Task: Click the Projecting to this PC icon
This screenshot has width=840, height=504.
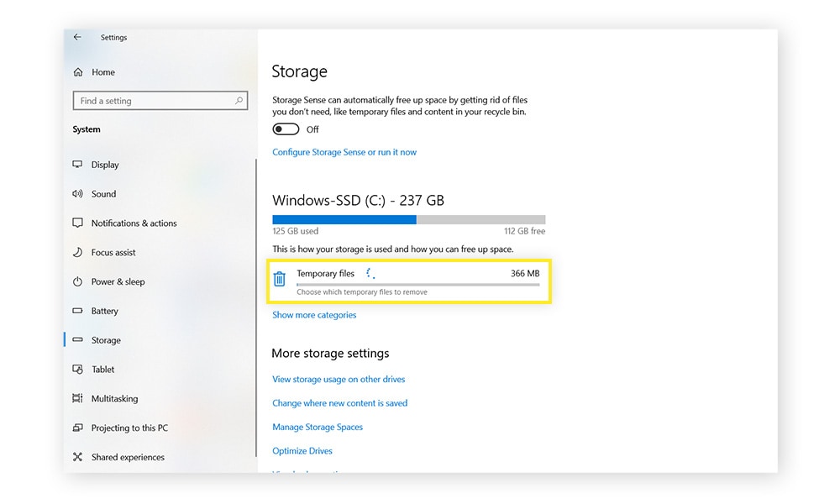Action: (x=77, y=428)
